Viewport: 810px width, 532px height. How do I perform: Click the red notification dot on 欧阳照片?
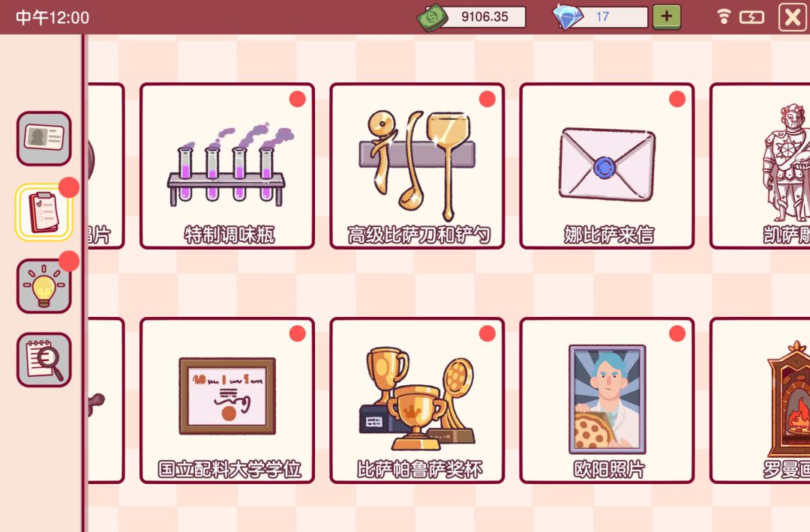(677, 333)
